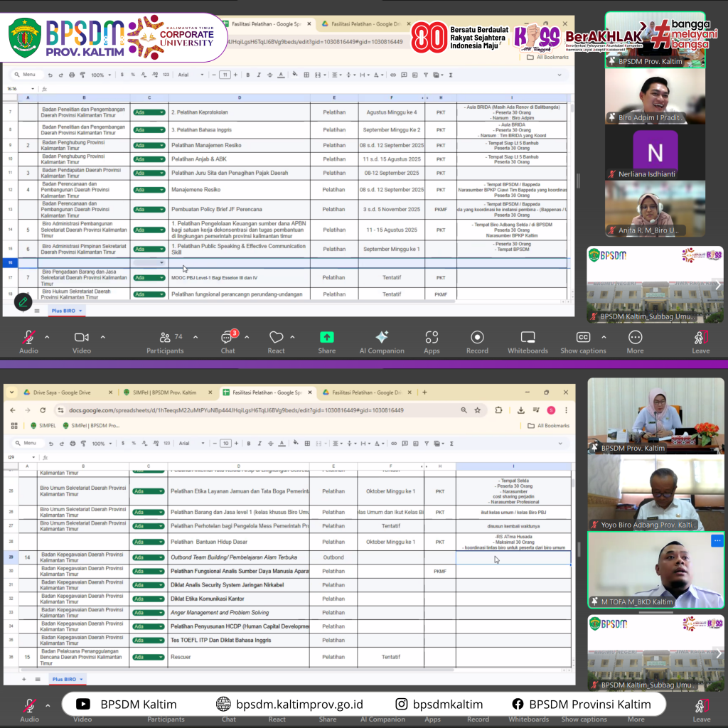Click Undo in lower sheet toolbar
The width and height of the screenshot is (728, 728).
51,444
